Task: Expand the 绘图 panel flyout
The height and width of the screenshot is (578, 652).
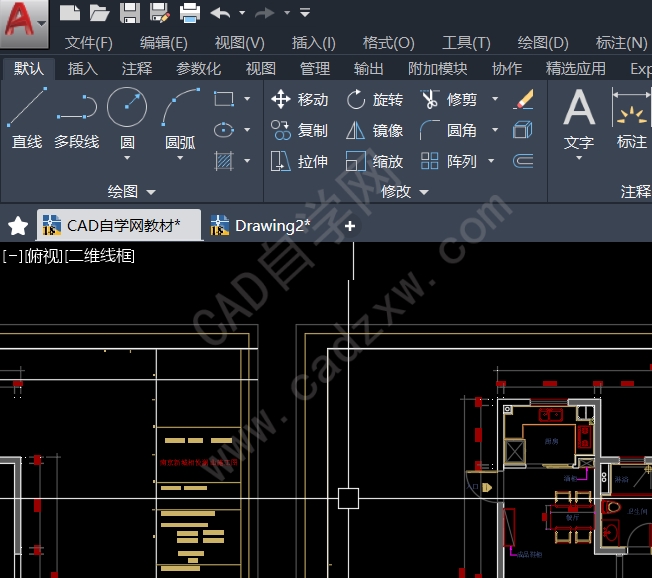Action: [131, 192]
